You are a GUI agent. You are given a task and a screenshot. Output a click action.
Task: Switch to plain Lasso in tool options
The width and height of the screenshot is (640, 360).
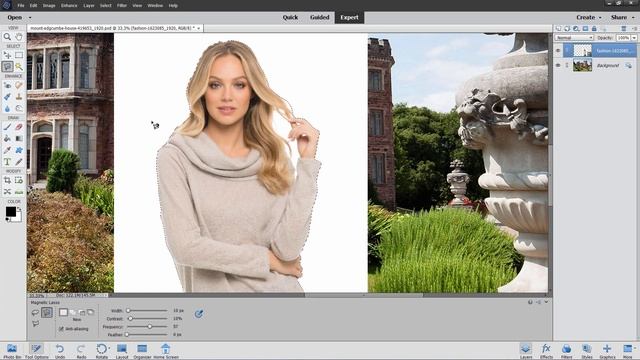36,313
